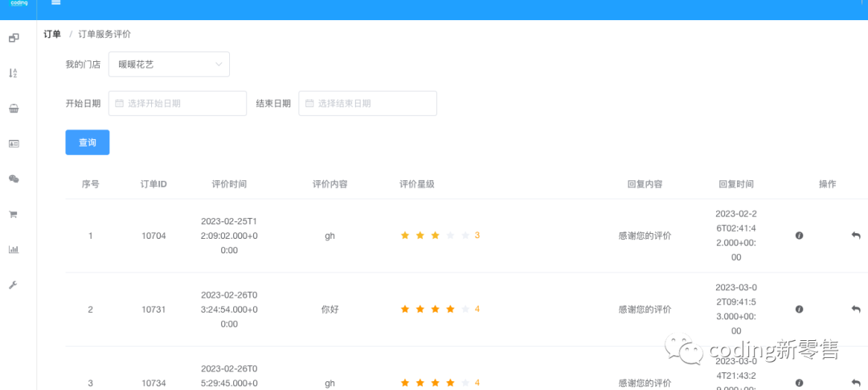Select order ID 10734 cell
868x390 pixels.
pos(154,383)
